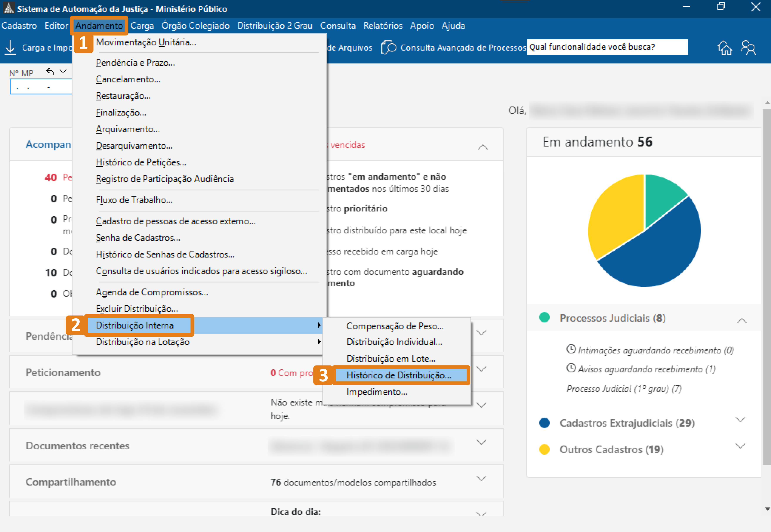The image size is (771, 532).
Task: Choose Movimentação Unitária from Andamento menu
Action: pos(146,42)
